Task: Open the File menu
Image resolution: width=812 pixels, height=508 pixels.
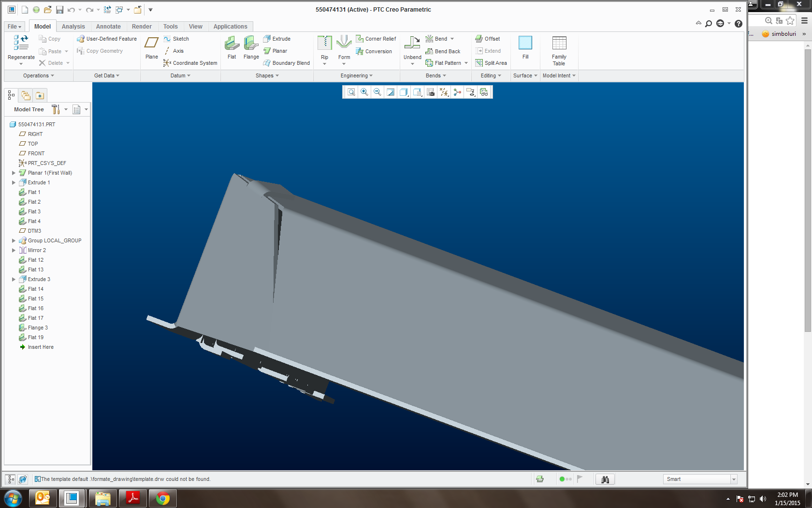Action: click(x=14, y=27)
